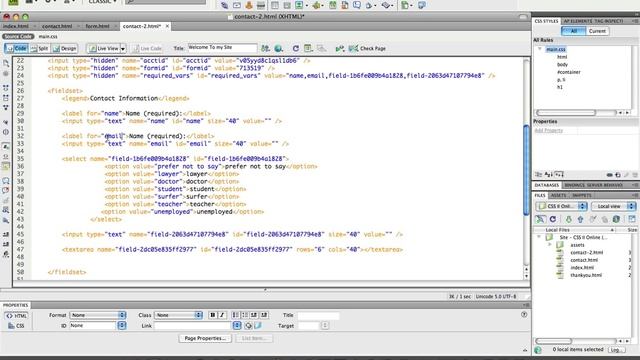Click Show List View Az icon
The width and height of the screenshot is (640, 360).
click(x=549, y=175)
